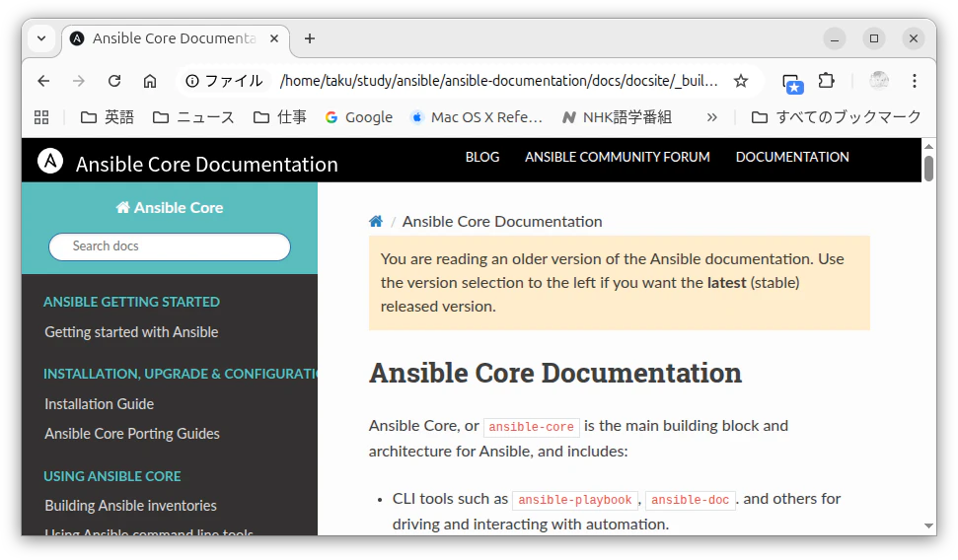Viewport: 958px width, 560px height.
Task: Open the Installation Guide page
Action: (x=99, y=404)
